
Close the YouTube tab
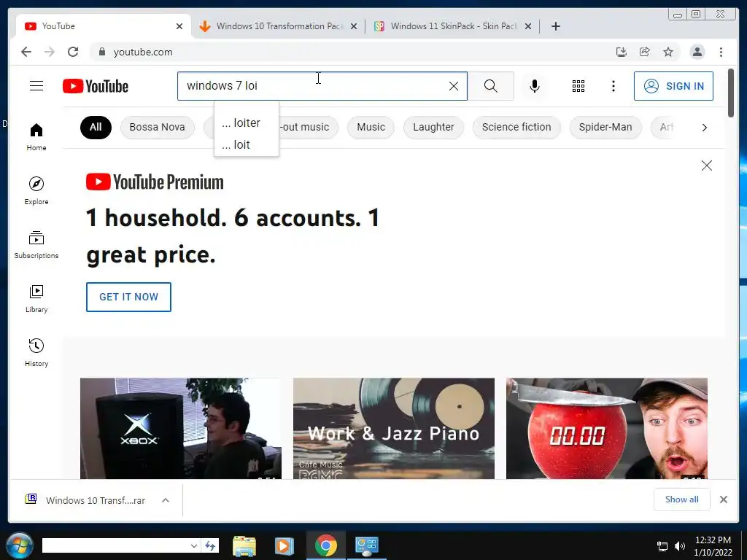(x=179, y=27)
